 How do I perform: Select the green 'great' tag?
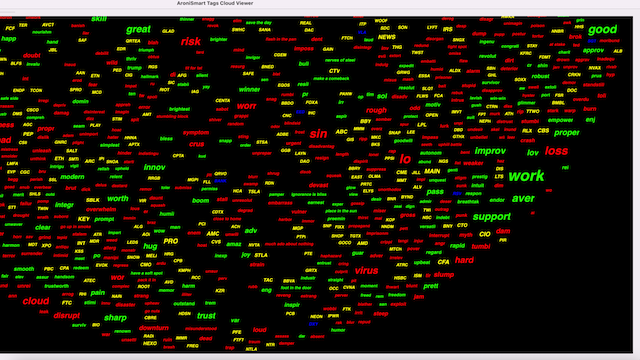(x=138, y=29)
